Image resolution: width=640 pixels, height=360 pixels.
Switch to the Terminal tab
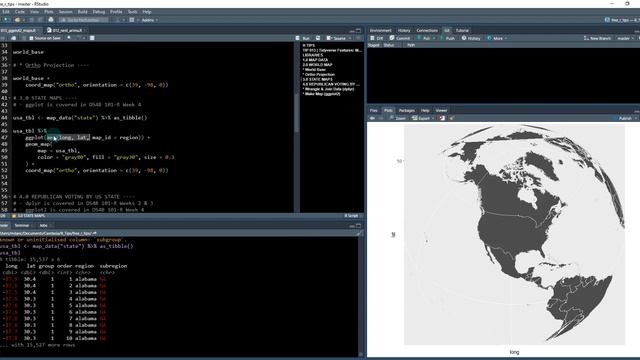tap(22, 225)
